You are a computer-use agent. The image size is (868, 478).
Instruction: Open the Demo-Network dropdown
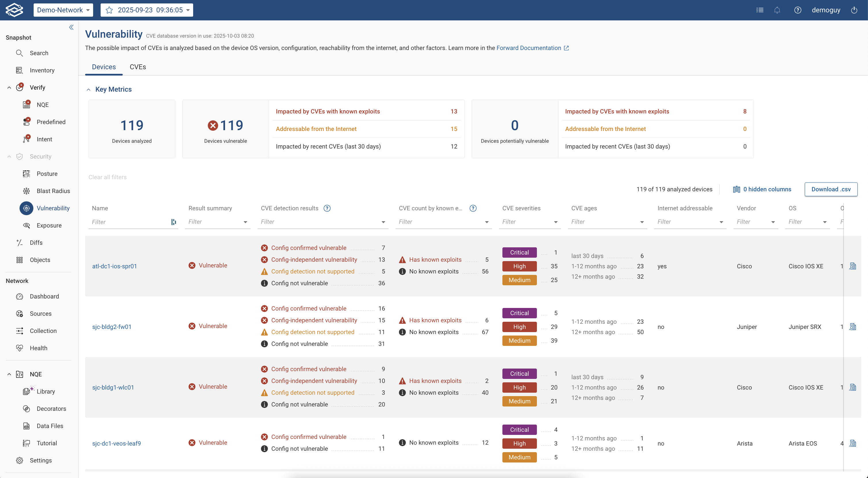63,10
